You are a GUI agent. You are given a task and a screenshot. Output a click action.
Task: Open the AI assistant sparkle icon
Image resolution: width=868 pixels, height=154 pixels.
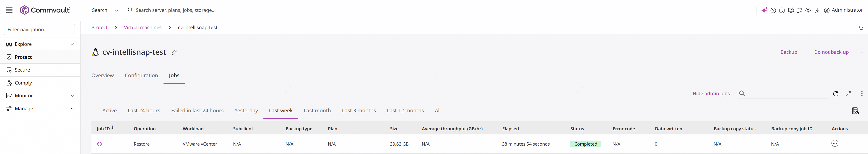tap(764, 10)
